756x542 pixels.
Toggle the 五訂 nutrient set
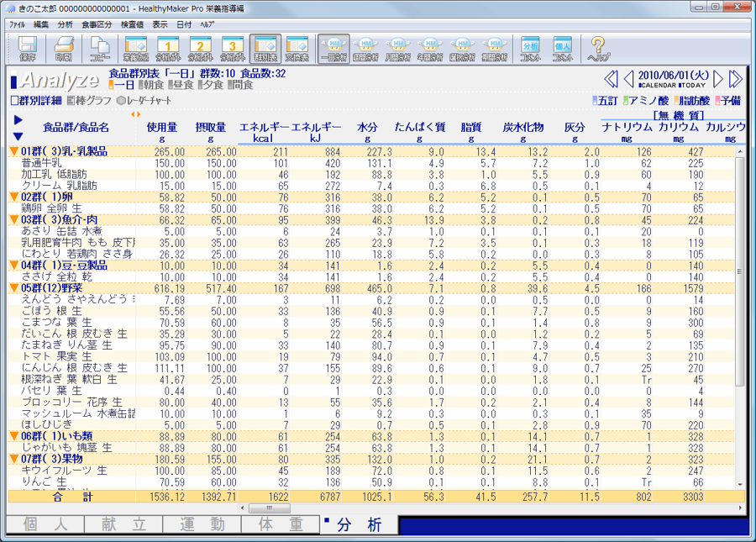tap(605, 100)
